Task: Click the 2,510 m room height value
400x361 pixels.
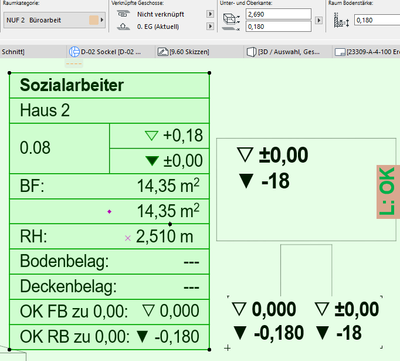Action: (165, 237)
